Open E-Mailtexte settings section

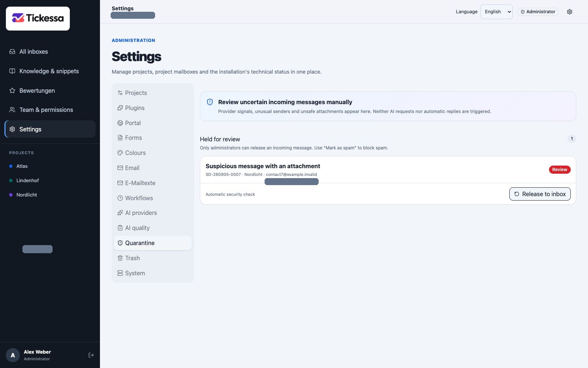(x=153, y=183)
